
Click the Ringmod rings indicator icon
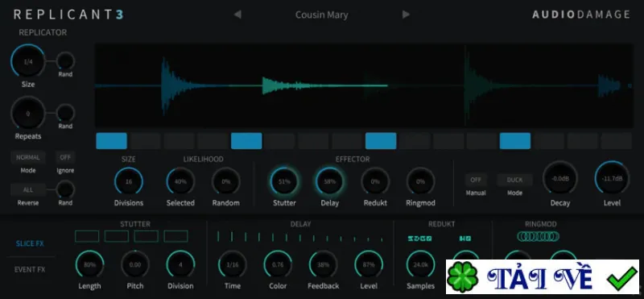tap(538, 236)
